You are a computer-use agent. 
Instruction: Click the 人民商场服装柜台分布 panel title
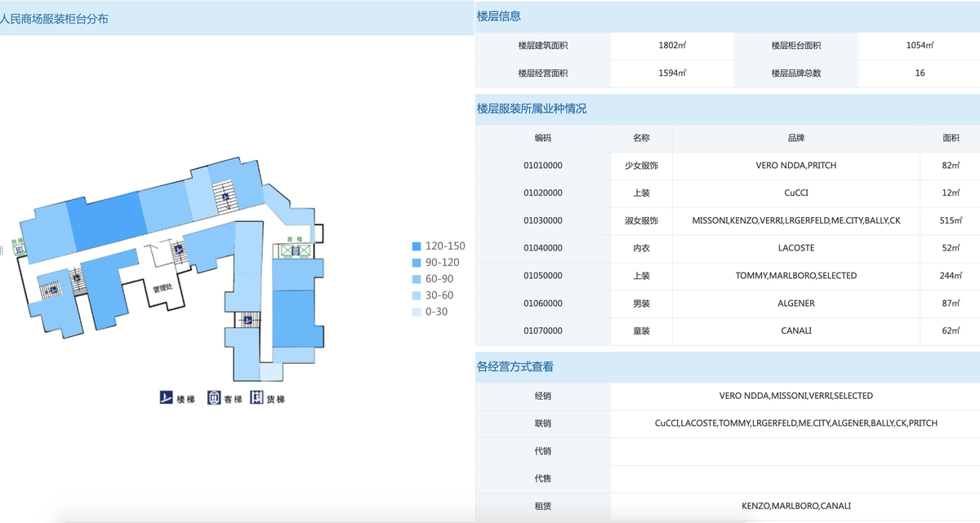[x=54, y=19]
